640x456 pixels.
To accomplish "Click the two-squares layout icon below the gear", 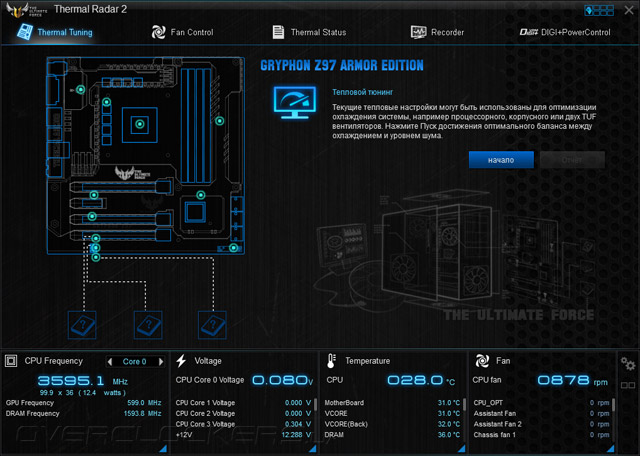I will (628, 385).
